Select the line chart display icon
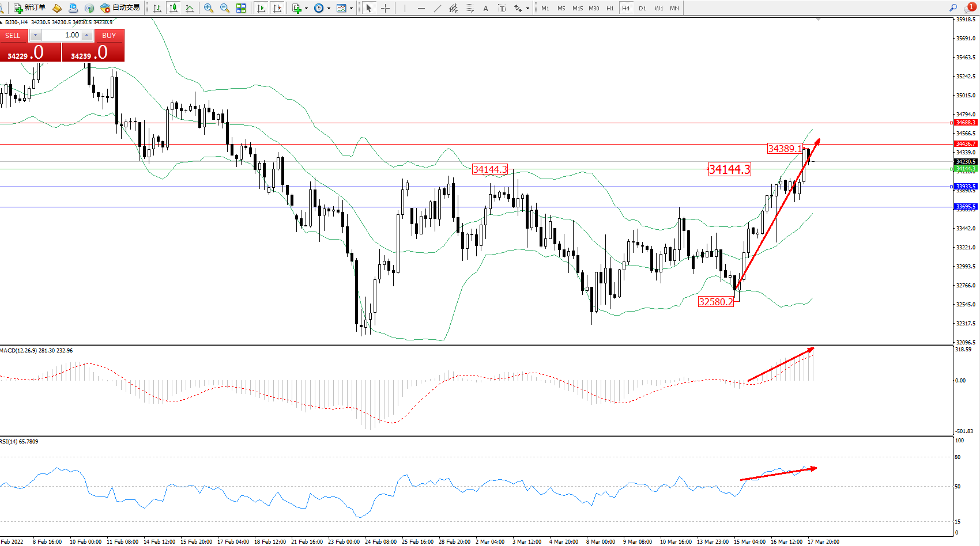This screenshot has height=546, width=980. [190, 8]
